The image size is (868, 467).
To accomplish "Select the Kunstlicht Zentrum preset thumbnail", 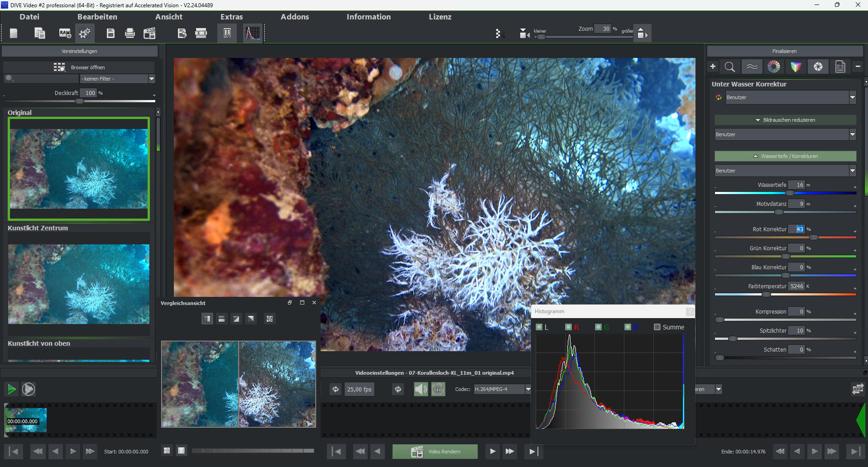I will (x=79, y=284).
